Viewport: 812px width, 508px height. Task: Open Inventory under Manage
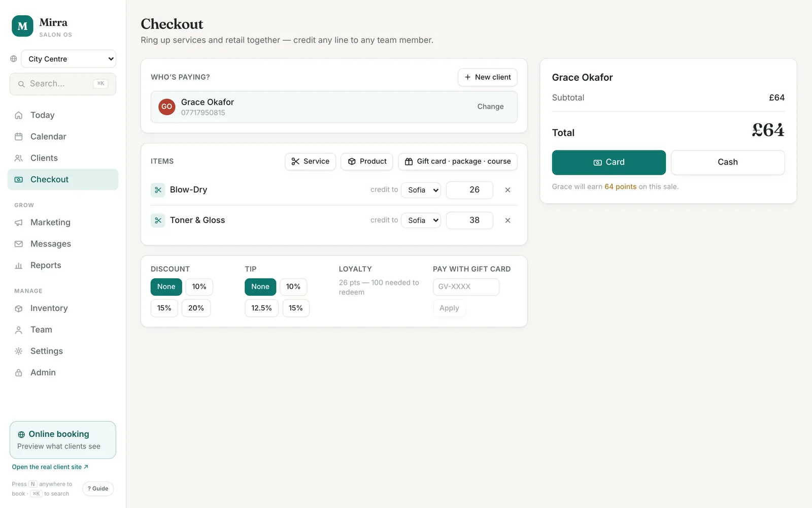tap(63, 308)
